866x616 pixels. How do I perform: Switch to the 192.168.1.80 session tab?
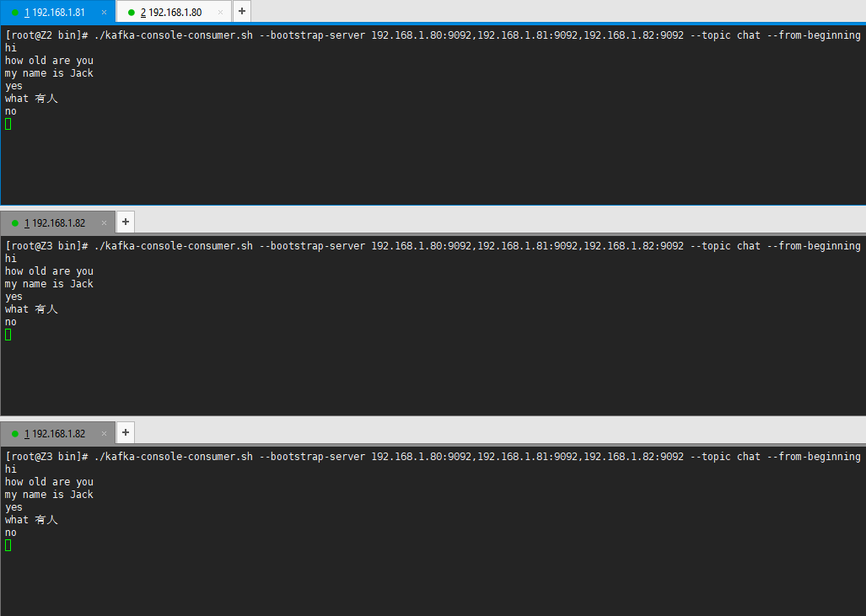click(174, 12)
